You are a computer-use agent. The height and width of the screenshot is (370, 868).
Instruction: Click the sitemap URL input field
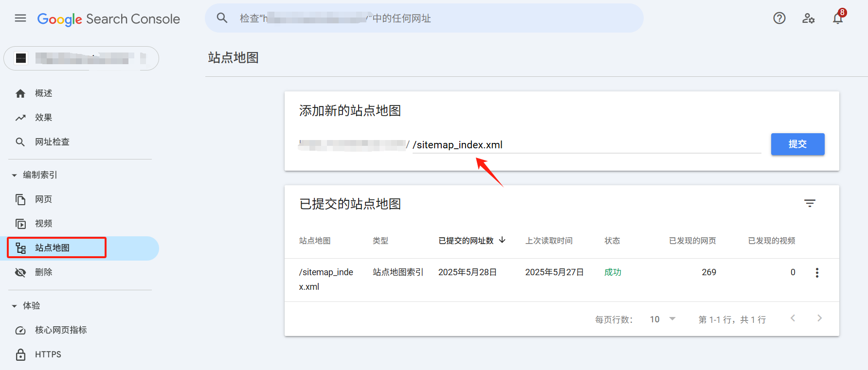[x=584, y=145]
